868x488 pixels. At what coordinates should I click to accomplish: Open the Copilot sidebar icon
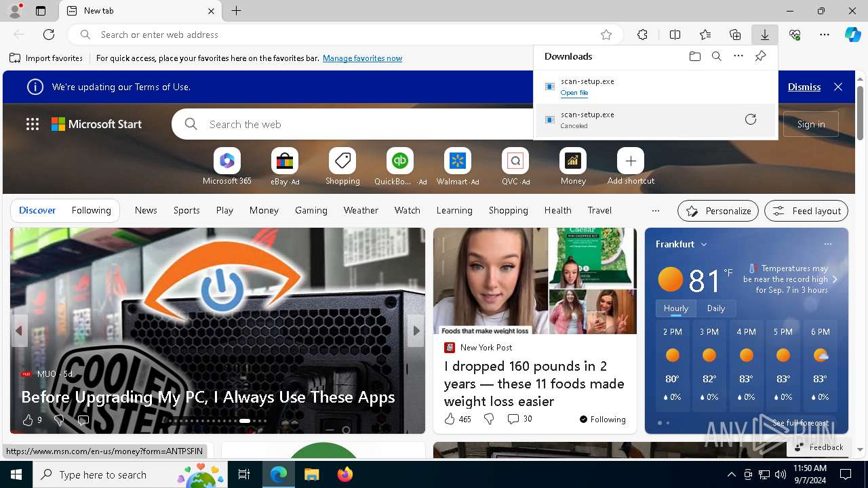(852, 35)
